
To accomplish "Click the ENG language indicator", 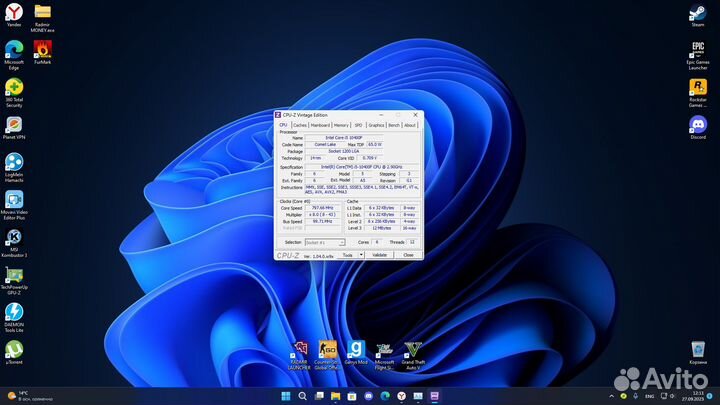I will [x=649, y=396].
